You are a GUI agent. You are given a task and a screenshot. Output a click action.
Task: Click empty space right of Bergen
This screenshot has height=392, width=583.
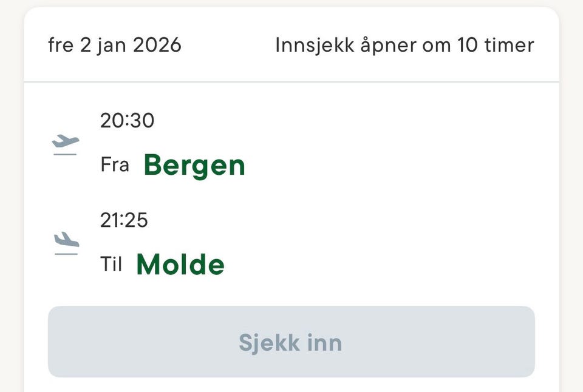click(x=395, y=165)
